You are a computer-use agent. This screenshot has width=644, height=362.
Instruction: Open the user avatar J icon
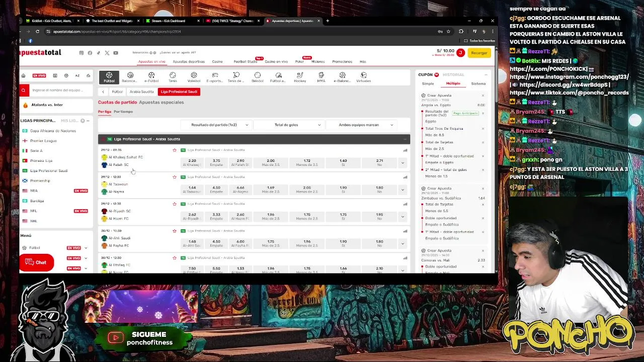pos(460,52)
